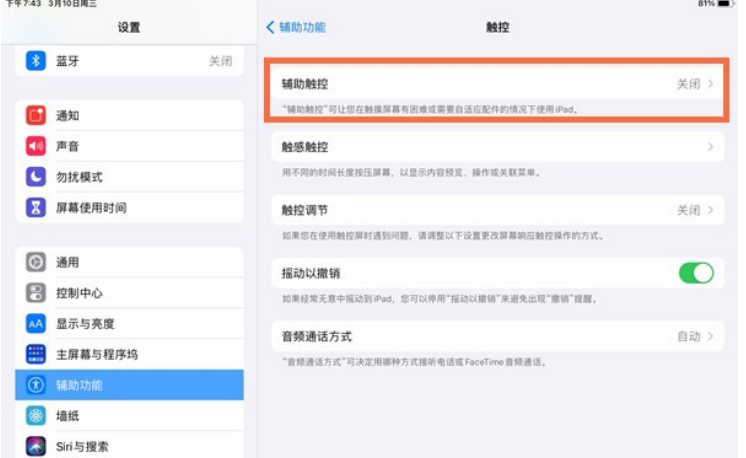Select the Do Not Disturb (勿扰模式) moon icon
The height and width of the screenshot is (458, 746).
(x=36, y=177)
